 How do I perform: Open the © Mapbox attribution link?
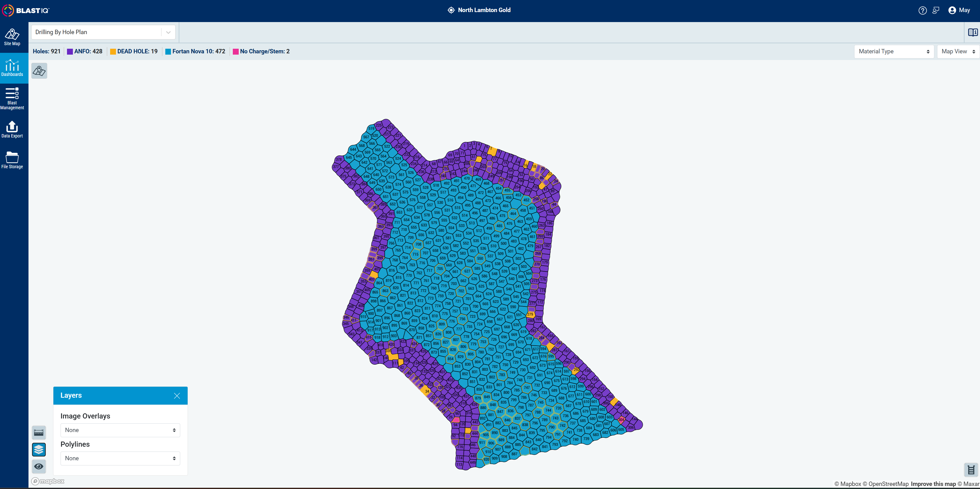click(848, 484)
